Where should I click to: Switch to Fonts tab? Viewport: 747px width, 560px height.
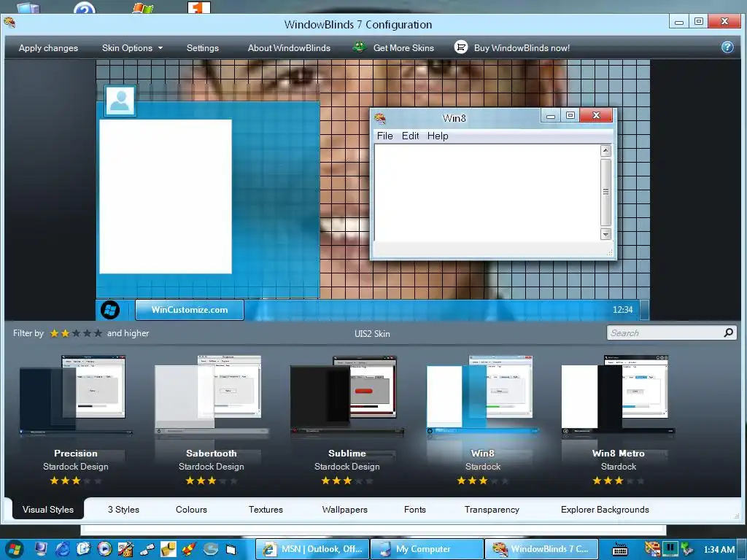(x=415, y=510)
